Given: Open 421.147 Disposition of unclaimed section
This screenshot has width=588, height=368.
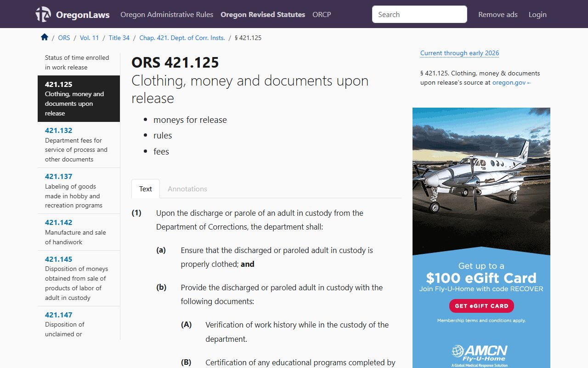Looking at the screenshot, I should pos(79,323).
